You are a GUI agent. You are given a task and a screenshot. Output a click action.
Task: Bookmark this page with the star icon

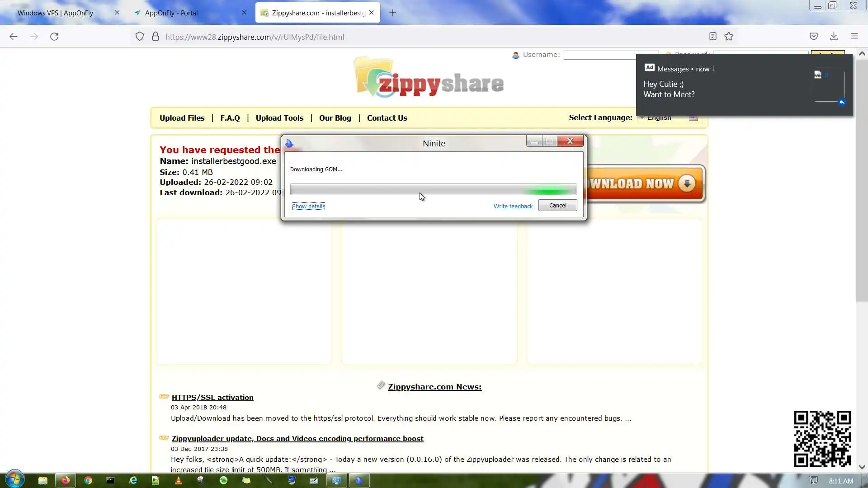click(x=729, y=37)
